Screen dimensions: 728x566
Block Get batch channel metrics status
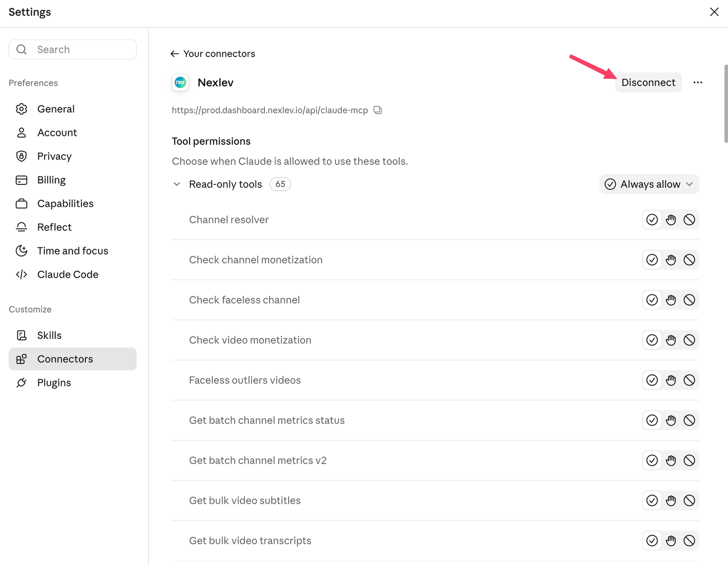[x=689, y=420]
